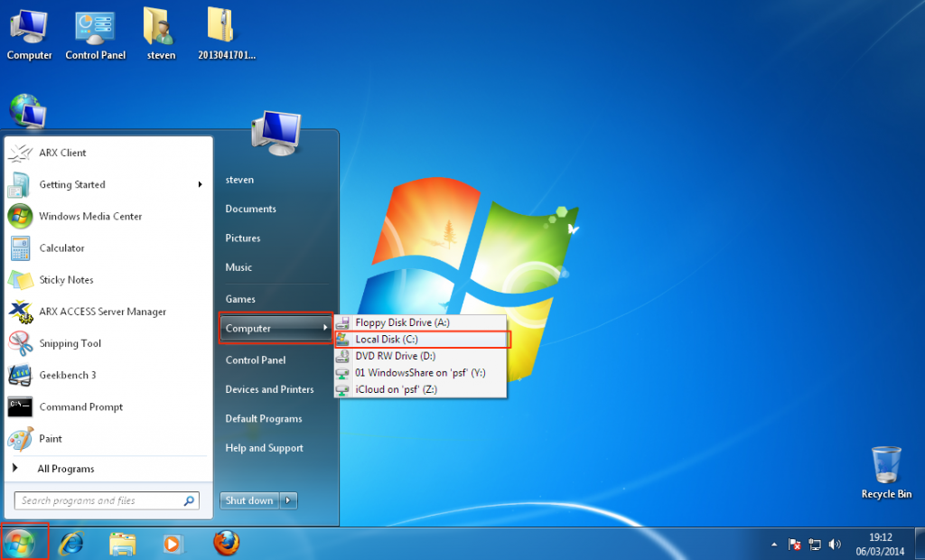Select Local Disk (C:) in submenu
This screenshot has height=560, width=925.
pos(421,340)
